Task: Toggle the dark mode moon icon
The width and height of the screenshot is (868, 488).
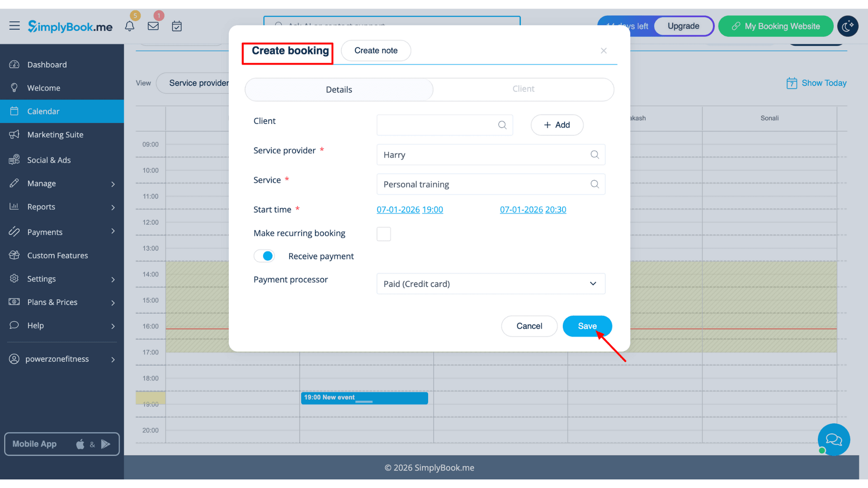Action: (x=848, y=26)
